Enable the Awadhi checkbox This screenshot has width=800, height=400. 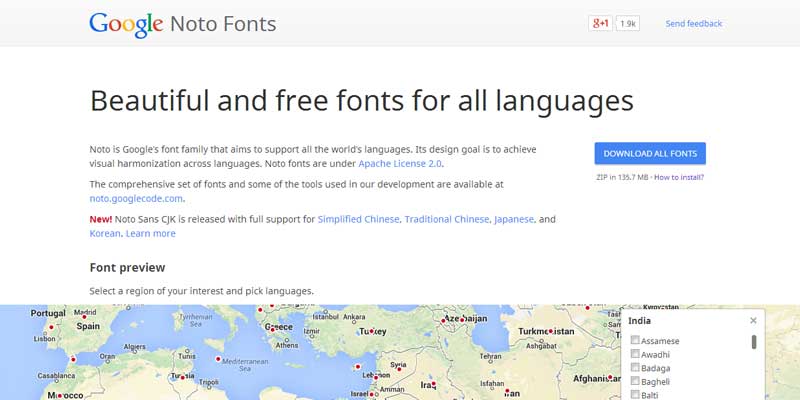[x=635, y=354]
